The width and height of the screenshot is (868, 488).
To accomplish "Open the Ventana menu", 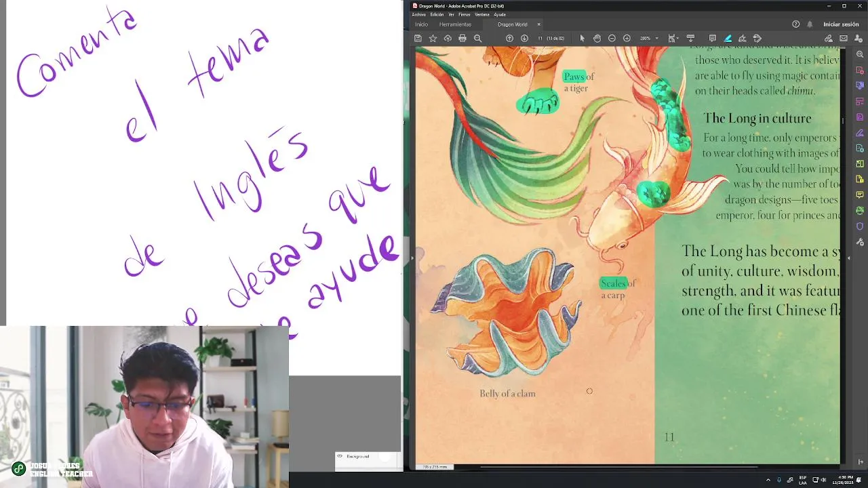I will click(482, 14).
